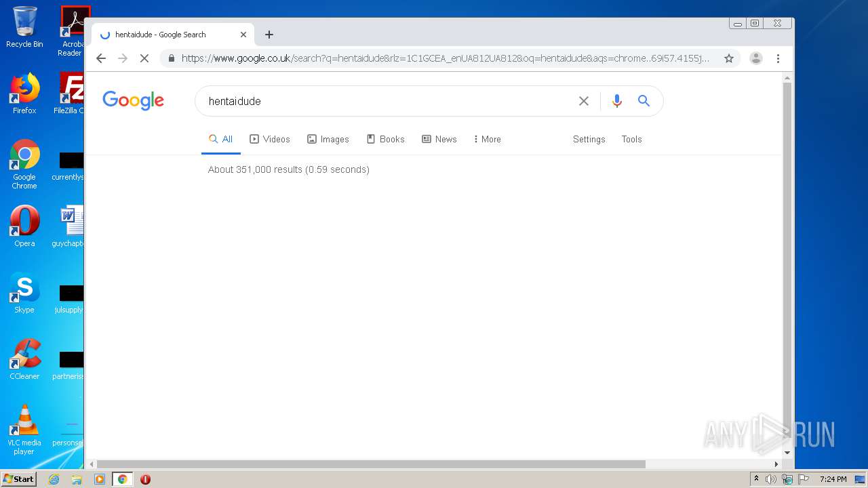This screenshot has width=868, height=488.
Task: Open the network tray icon
Action: 787,479
